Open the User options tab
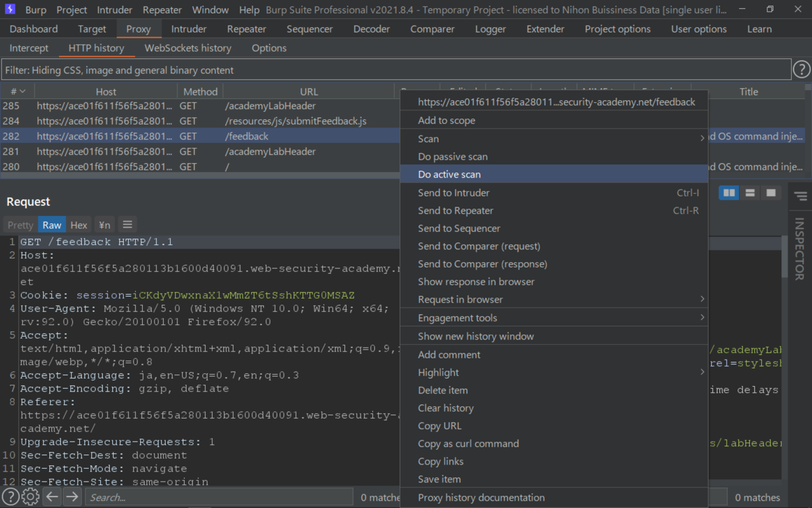Viewport: 812px width, 508px height. 699,29
